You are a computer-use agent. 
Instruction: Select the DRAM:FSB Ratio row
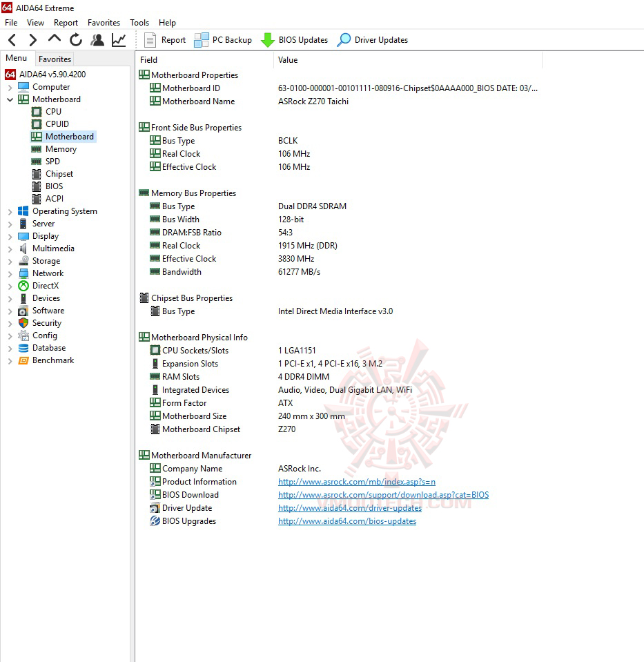[x=339, y=233]
